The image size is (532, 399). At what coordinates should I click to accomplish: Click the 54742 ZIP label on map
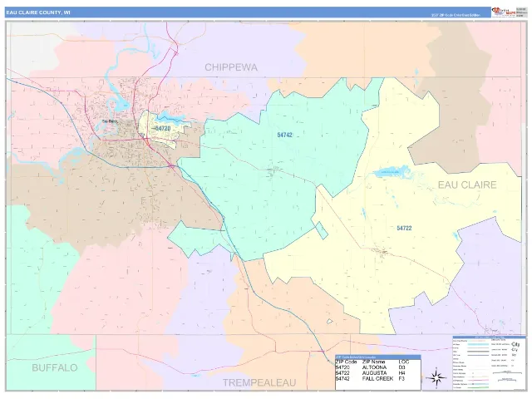284,135
